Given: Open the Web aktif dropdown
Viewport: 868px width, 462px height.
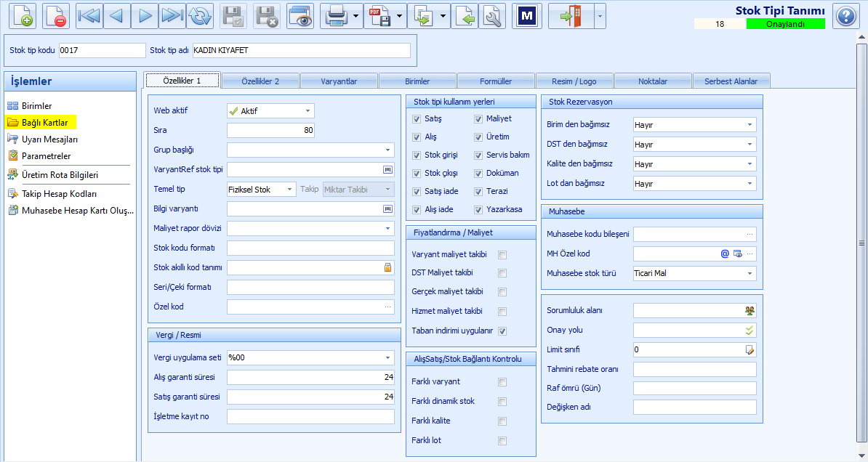Looking at the screenshot, I should coord(270,110).
